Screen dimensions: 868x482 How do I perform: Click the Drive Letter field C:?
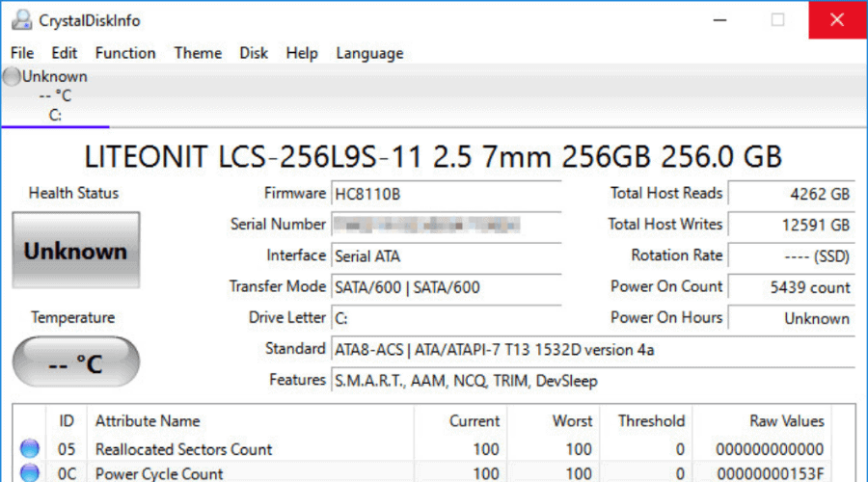[x=447, y=318]
